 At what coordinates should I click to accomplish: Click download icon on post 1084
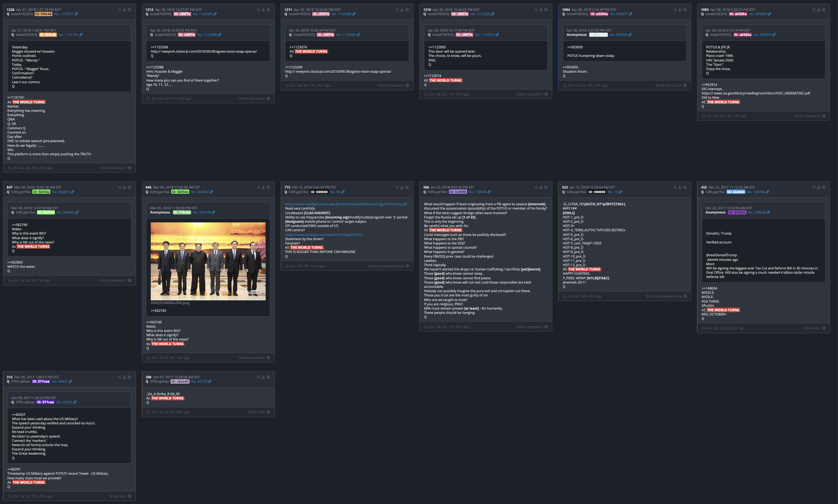(680, 10)
